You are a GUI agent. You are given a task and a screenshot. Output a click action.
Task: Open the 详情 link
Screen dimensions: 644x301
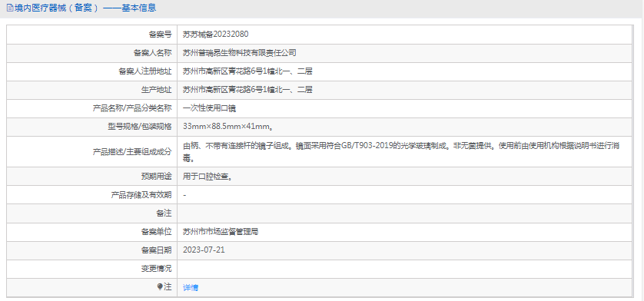pos(191,288)
